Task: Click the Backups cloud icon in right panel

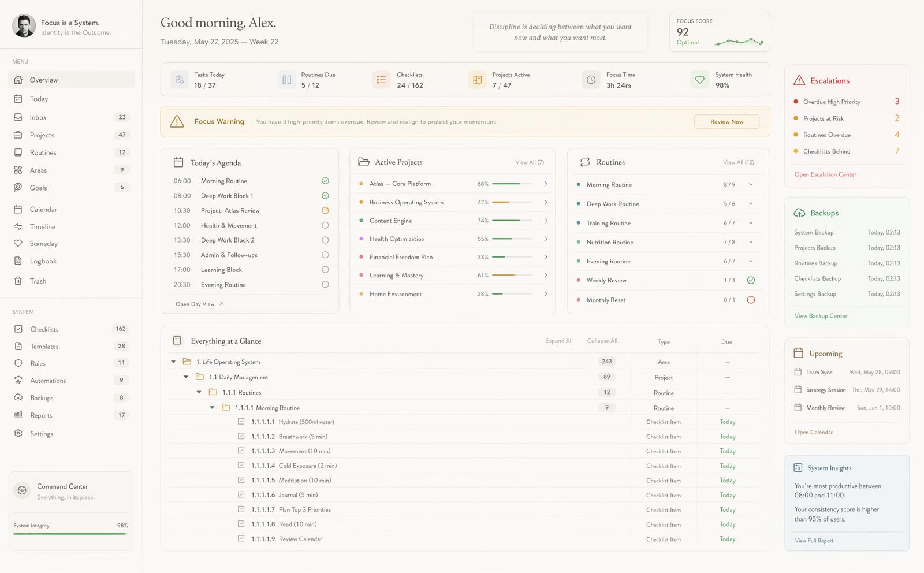Action: pyautogui.click(x=799, y=213)
